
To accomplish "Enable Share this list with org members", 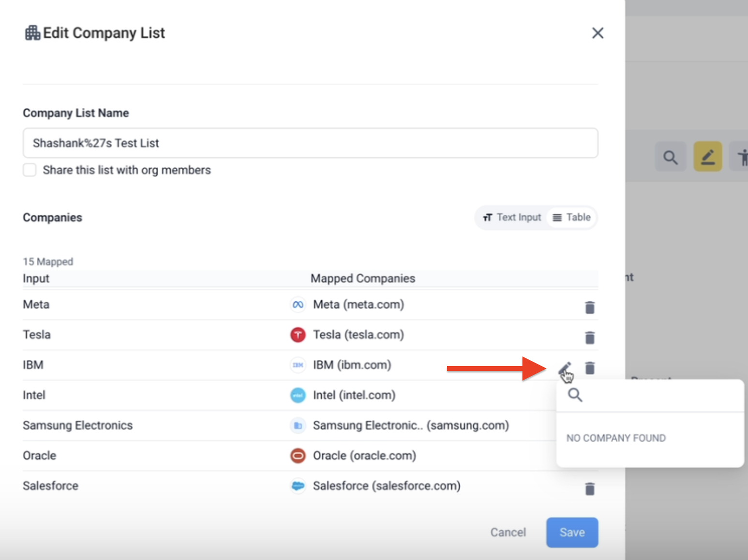I will tap(30, 170).
